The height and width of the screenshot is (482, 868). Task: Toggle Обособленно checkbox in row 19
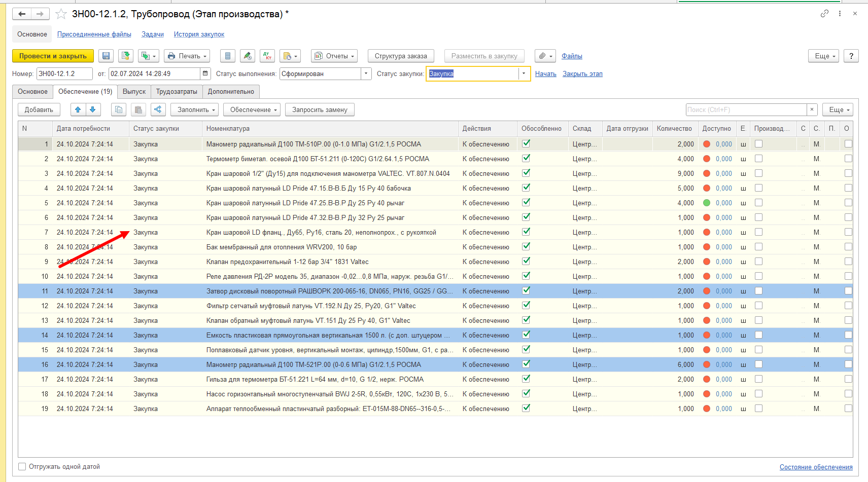click(x=526, y=408)
